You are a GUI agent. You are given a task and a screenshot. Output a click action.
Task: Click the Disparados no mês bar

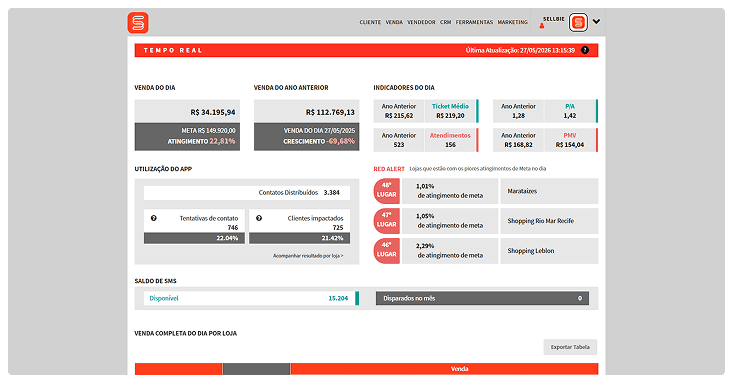(x=482, y=298)
